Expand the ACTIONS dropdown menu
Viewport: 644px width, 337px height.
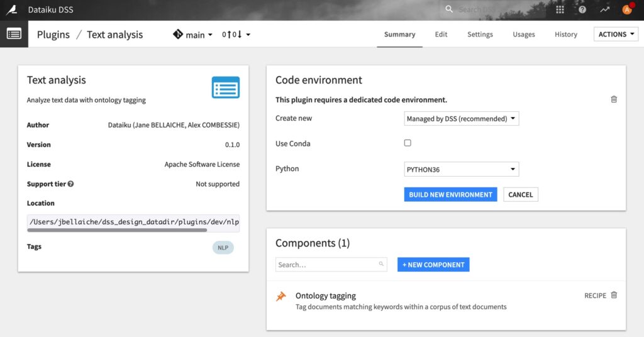tap(616, 35)
